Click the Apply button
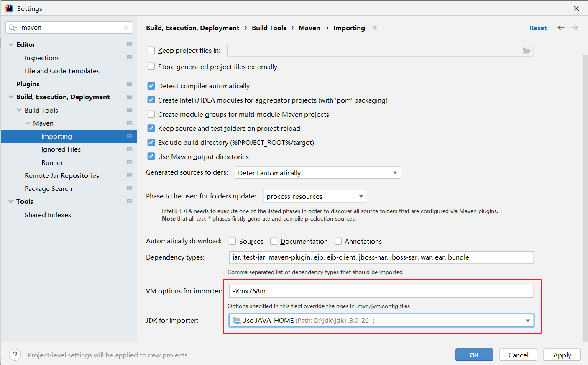Screen dimensions: 588x365 [562, 355]
